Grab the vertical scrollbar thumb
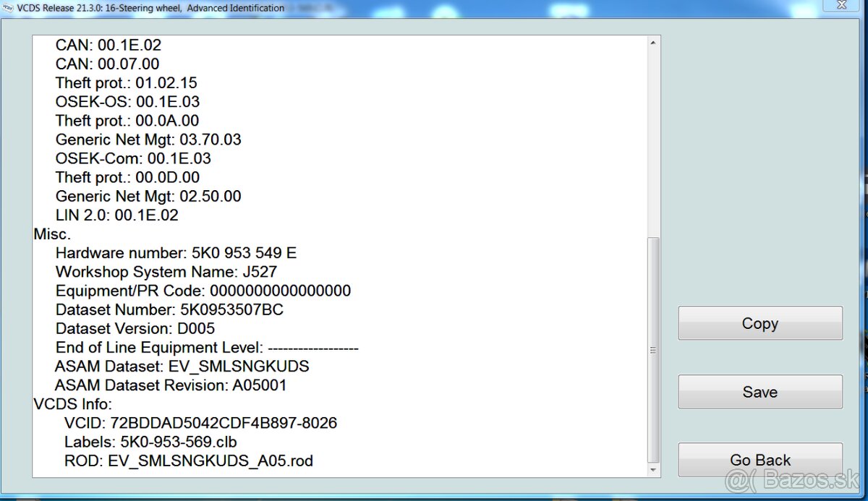 [x=653, y=350]
